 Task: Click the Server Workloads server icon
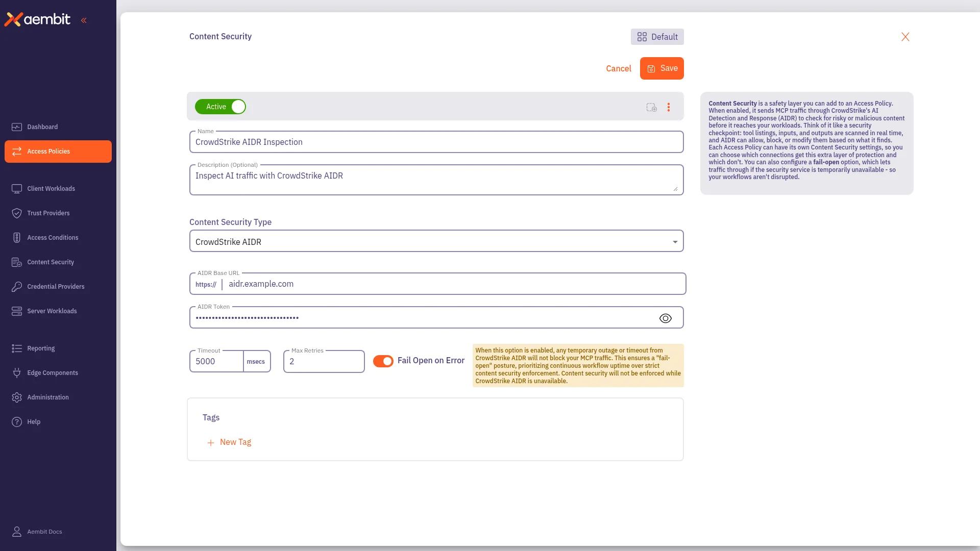click(17, 311)
